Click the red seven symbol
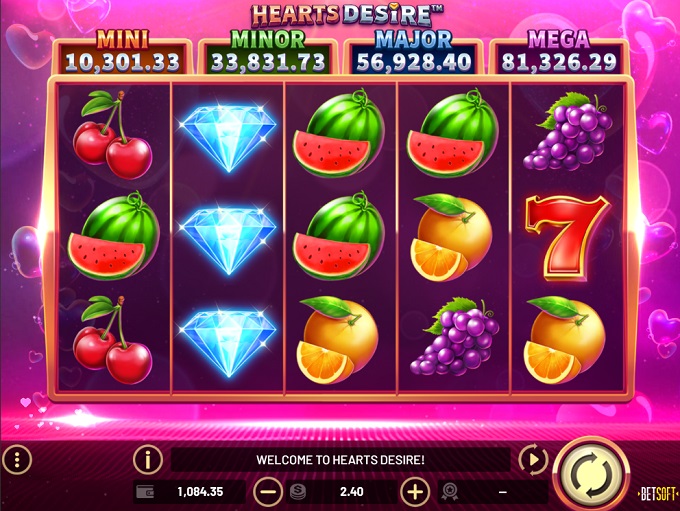 click(566, 238)
